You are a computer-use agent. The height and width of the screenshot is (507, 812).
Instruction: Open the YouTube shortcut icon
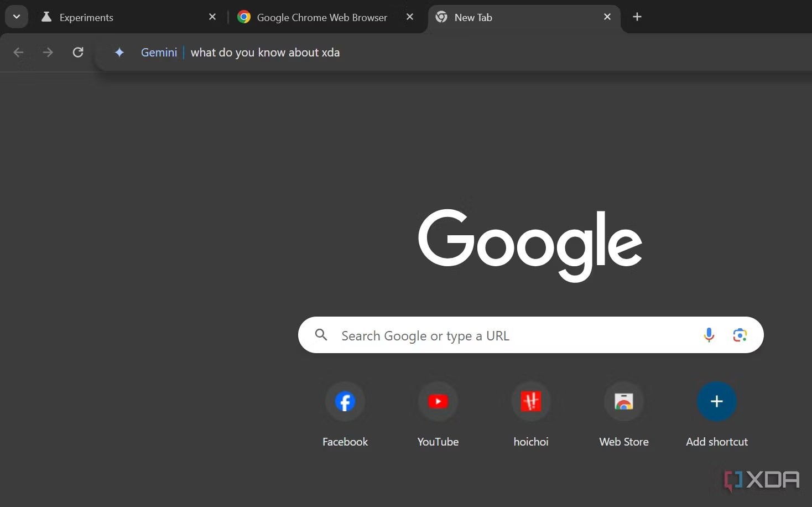[x=438, y=401]
